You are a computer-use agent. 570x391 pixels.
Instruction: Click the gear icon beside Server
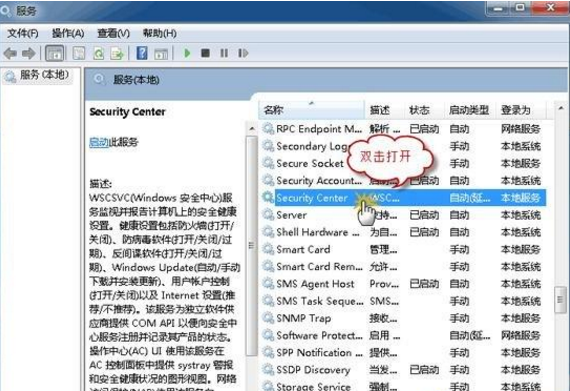coord(268,215)
